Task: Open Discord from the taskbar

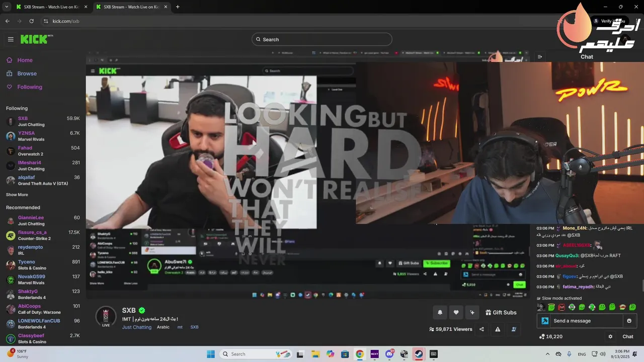Action: 389,354
